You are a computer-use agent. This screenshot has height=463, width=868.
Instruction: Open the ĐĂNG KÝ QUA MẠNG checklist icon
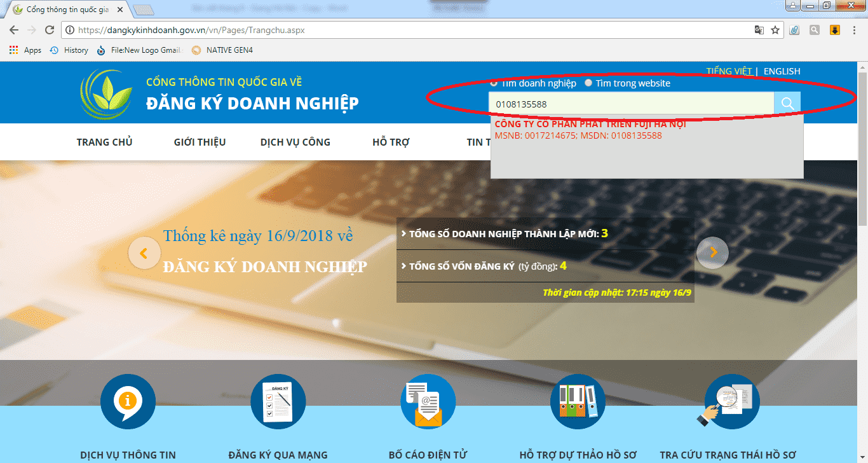point(278,402)
